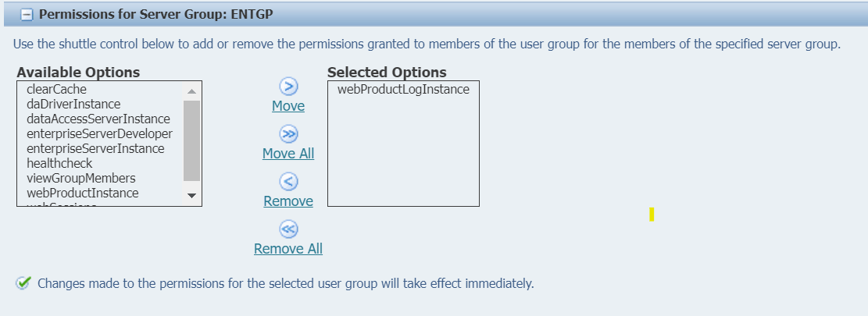The width and height of the screenshot is (868, 316).
Task: Click the double-arrow Remove All icon
Action: (x=288, y=229)
